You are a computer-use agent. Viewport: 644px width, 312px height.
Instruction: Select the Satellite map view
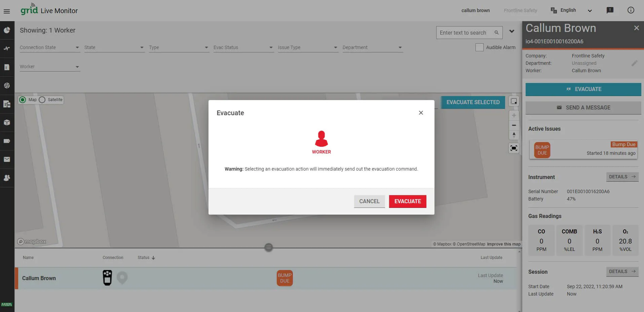coord(42,100)
